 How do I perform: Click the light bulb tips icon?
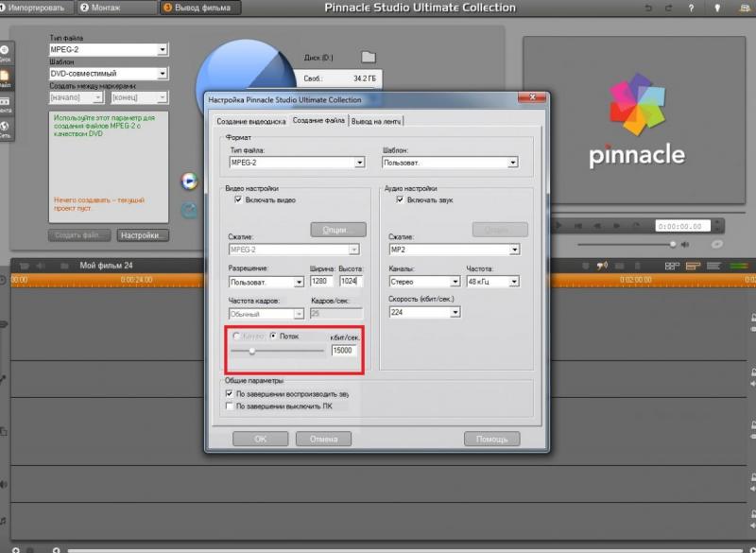coord(717,9)
